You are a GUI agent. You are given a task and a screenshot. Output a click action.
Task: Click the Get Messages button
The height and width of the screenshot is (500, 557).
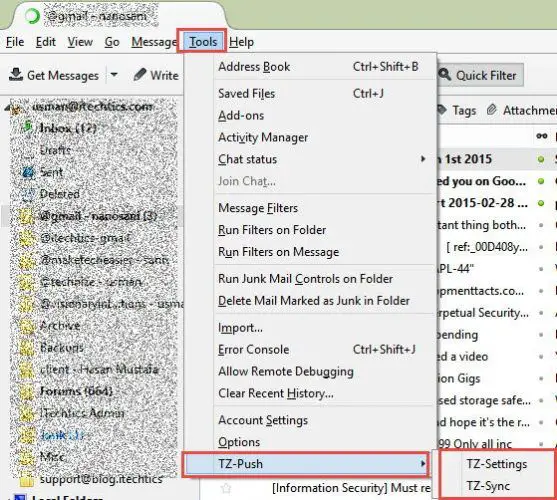click(x=54, y=75)
